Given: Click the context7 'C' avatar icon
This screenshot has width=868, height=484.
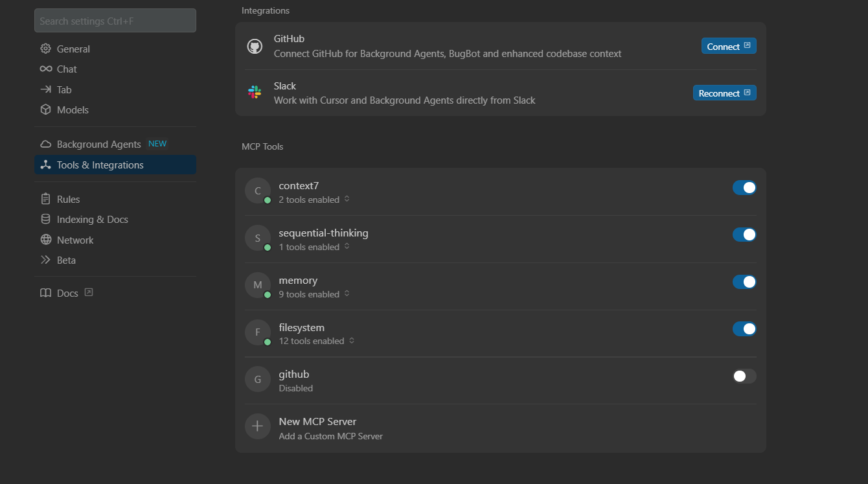Looking at the screenshot, I should click(257, 190).
